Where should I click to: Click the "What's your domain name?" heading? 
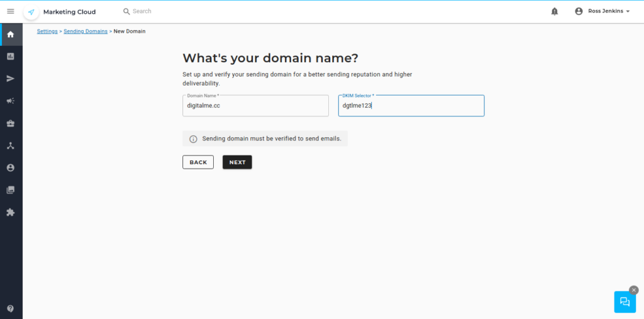[x=270, y=58]
